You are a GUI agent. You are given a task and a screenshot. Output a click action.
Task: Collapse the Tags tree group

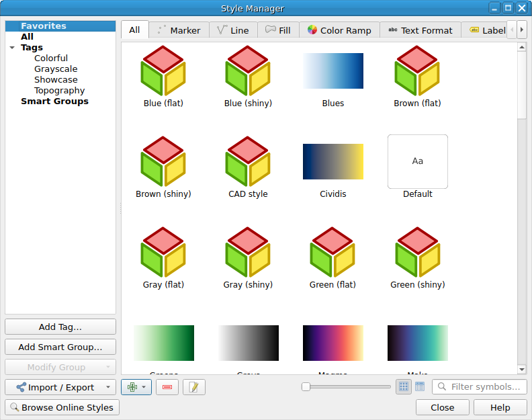coord(12,48)
